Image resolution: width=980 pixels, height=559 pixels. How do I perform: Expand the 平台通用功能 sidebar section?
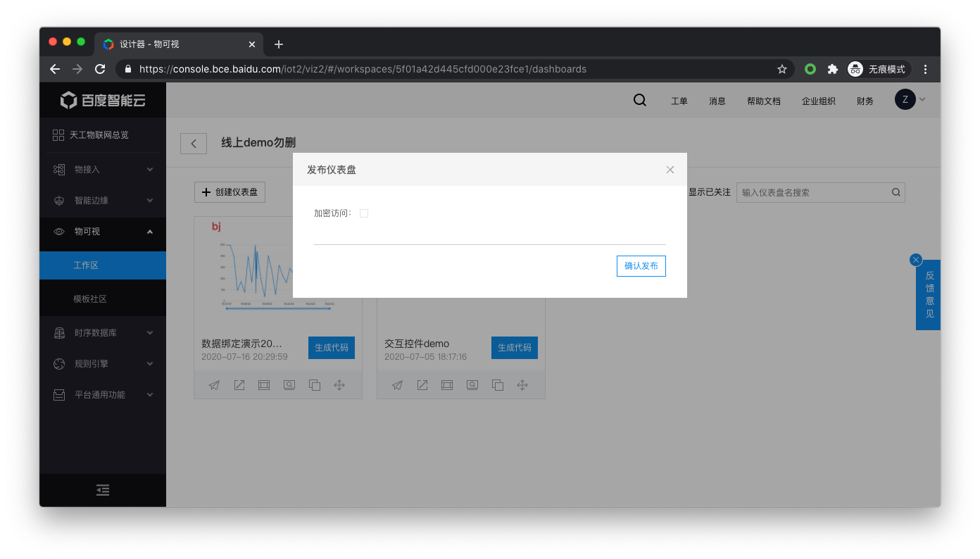[103, 395]
